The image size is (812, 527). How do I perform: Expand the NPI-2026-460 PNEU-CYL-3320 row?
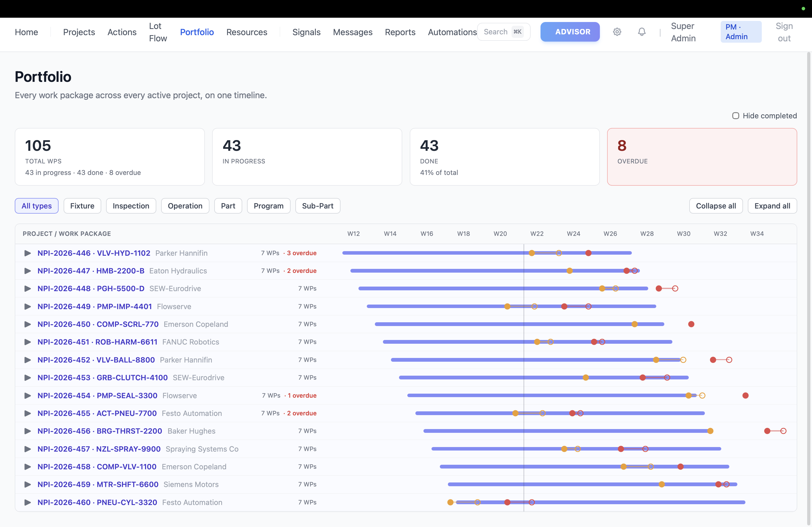click(x=28, y=503)
